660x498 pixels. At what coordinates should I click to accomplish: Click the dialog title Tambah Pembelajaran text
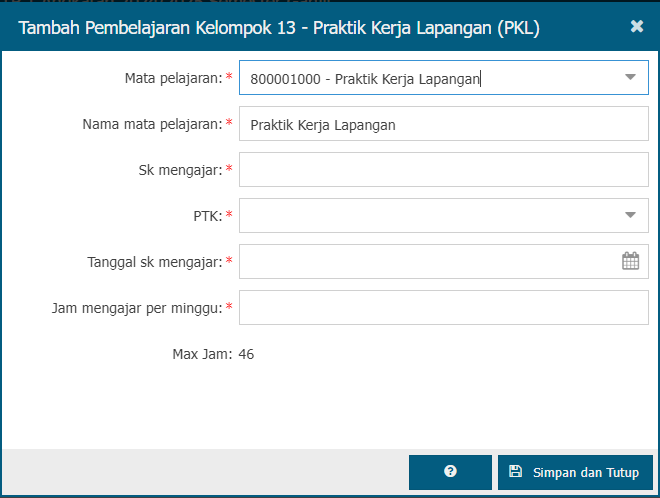click(279, 28)
